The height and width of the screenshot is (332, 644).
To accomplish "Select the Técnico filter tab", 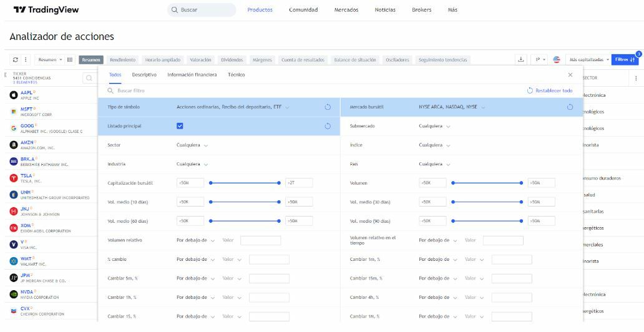I will (x=236, y=75).
